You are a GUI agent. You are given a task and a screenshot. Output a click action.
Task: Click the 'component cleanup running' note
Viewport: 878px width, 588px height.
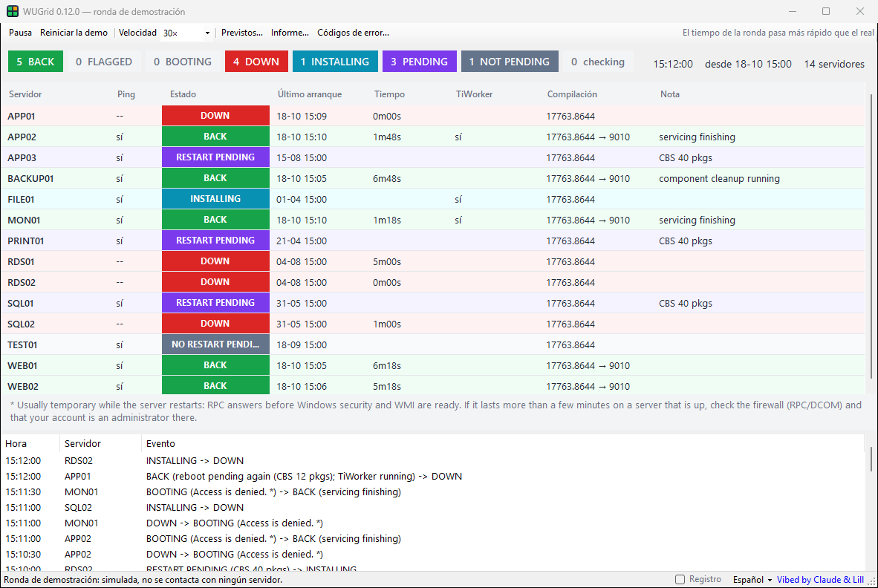[719, 178]
